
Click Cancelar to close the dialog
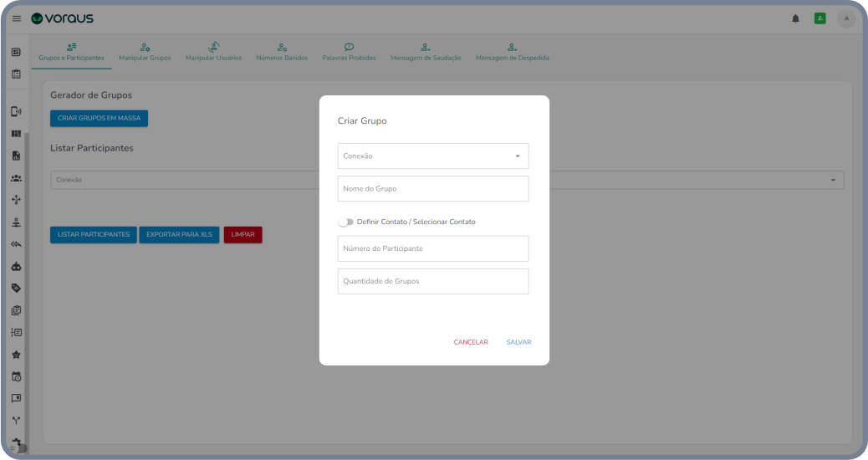(471, 342)
